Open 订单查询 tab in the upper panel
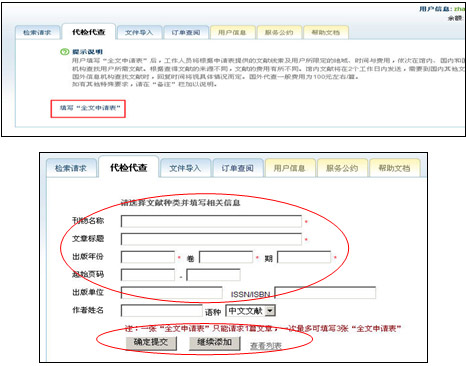466x366 pixels. pyautogui.click(x=186, y=33)
